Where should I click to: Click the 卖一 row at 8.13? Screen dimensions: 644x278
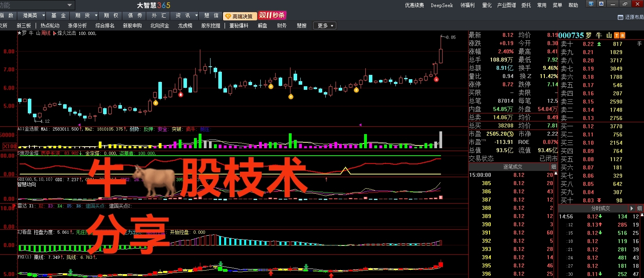tap(600, 118)
